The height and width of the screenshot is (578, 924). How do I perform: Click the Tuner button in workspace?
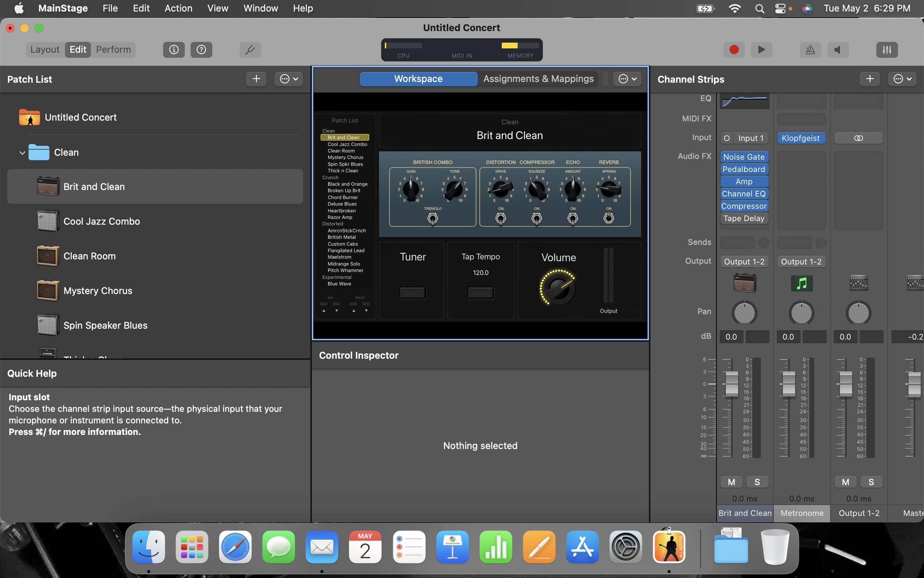point(412,293)
